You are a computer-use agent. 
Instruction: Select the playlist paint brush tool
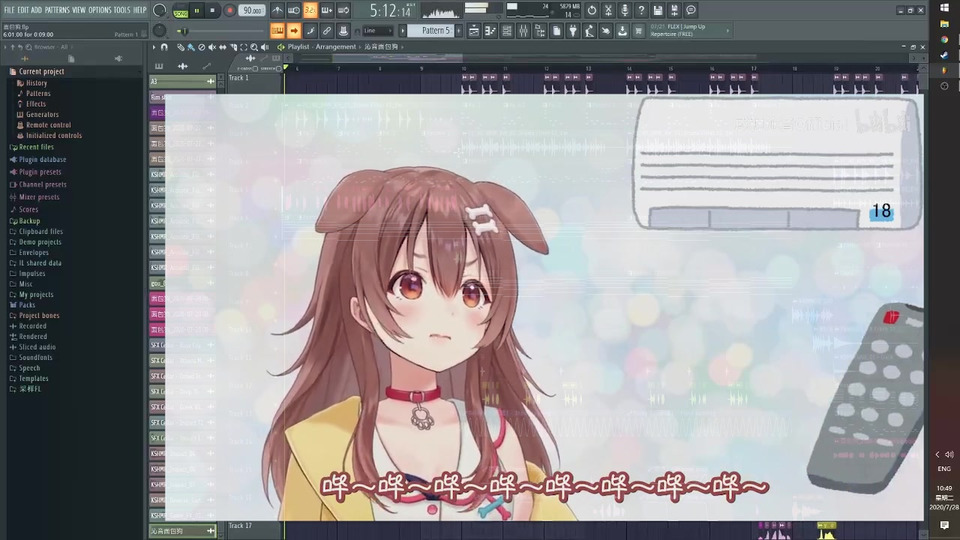click(191, 47)
